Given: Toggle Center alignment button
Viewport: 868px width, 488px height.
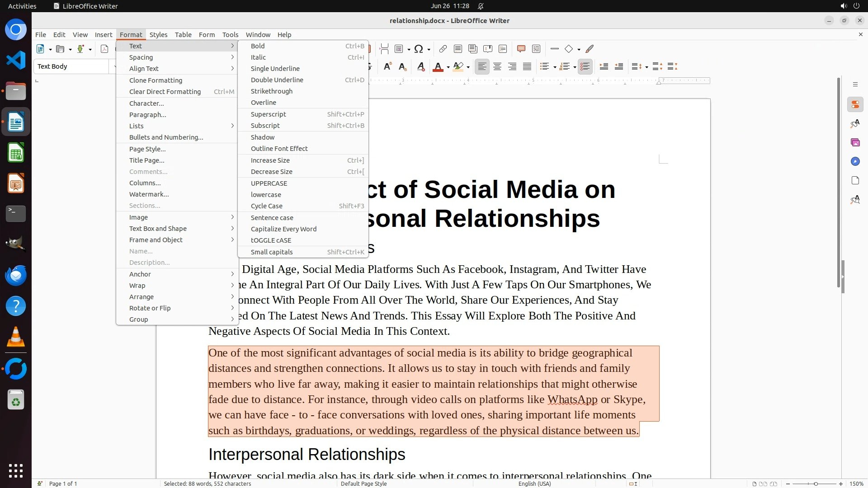Looking at the screenshot, I should (x=497, y=67).
